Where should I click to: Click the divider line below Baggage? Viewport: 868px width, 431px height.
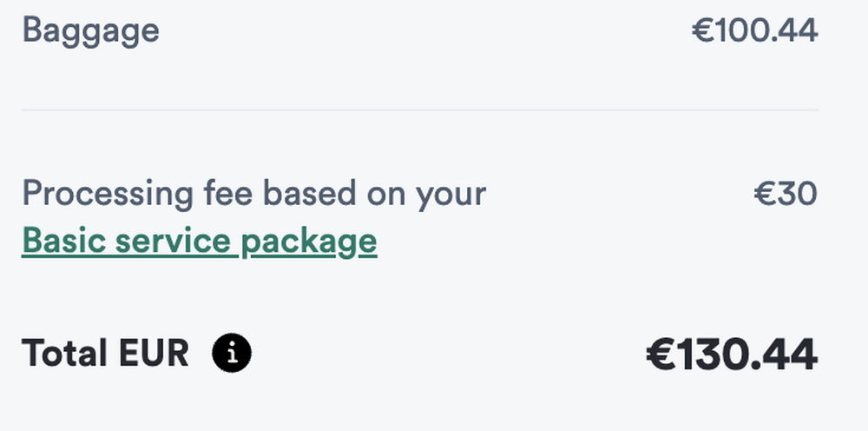tap(419, 110)
